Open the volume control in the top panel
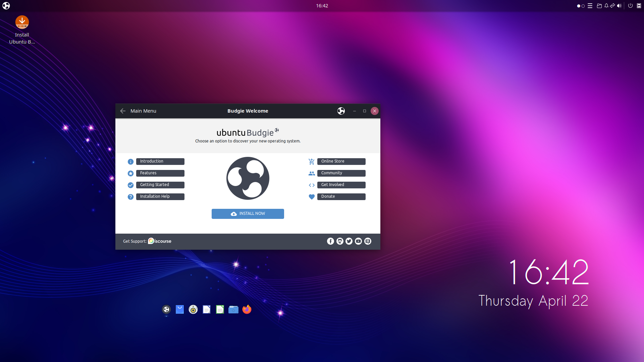 coord(619,6)
